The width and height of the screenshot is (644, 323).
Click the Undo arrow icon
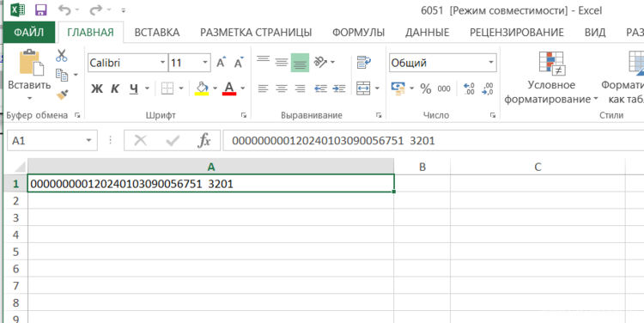pos(64,9)
